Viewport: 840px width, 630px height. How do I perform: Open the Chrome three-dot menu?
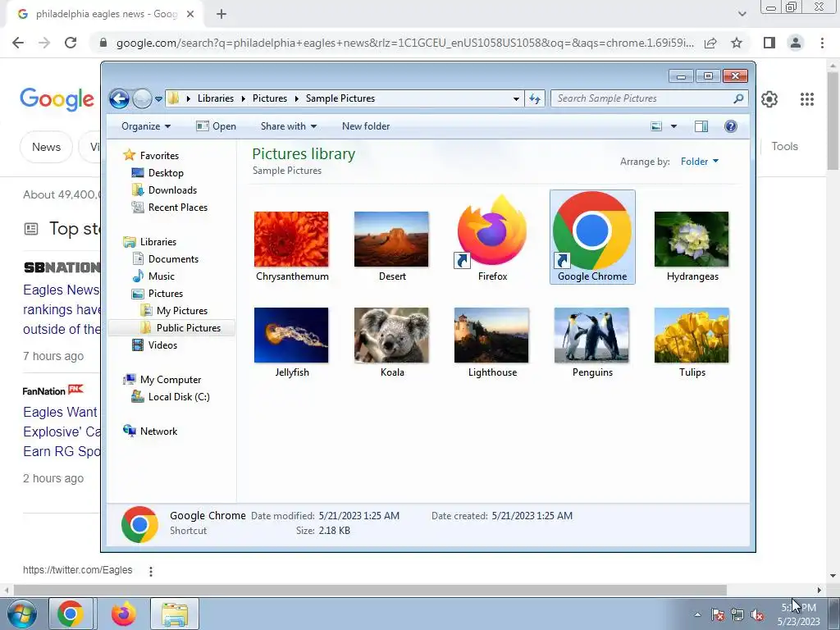pos(822,43)
